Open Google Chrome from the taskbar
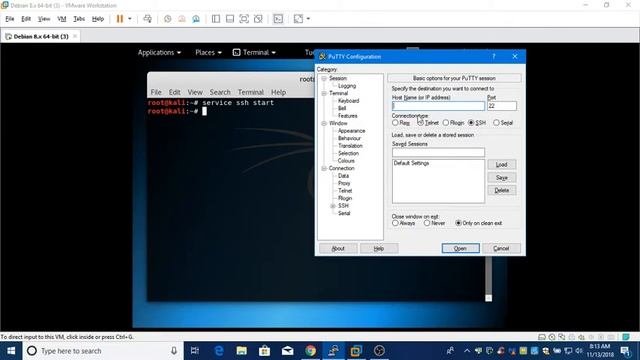Image resolution: width=640 pixels, height=360 pixels. click(311, 351)
